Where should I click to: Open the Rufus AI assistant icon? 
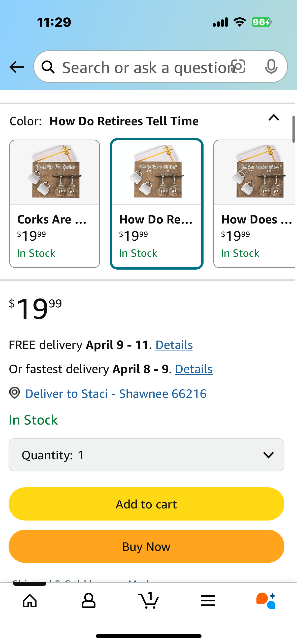(x=266, y=601)
